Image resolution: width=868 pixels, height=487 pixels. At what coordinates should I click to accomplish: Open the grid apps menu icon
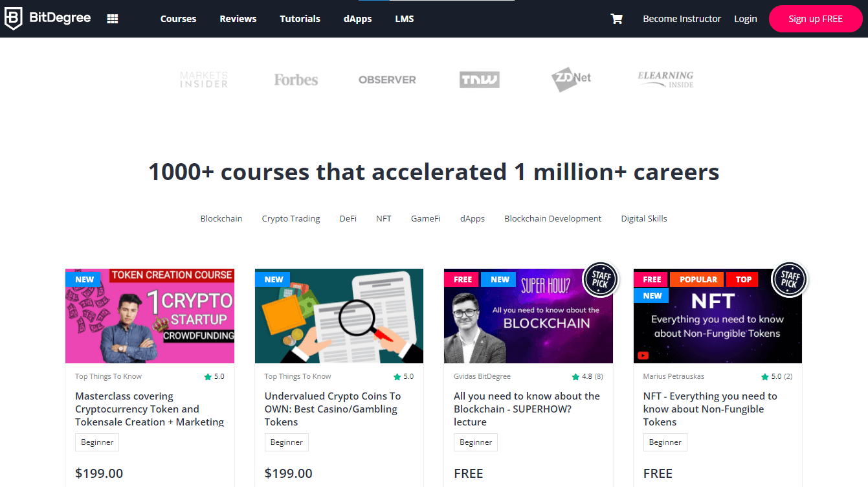113,19
